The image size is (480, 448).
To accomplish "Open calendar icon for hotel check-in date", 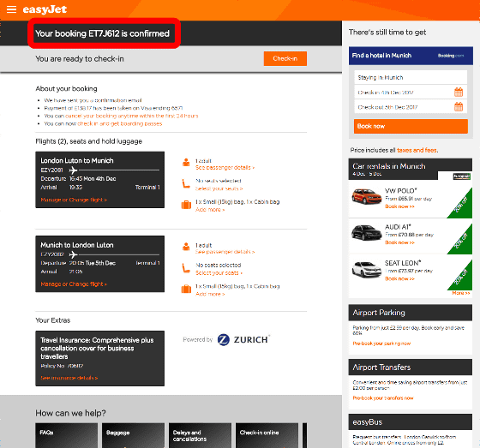I will click(459, 92).
